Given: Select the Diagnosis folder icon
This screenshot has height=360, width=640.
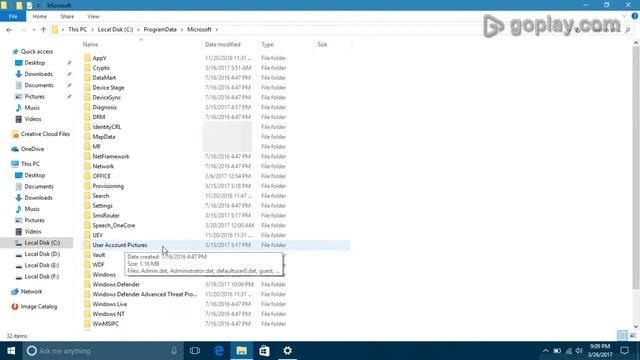Looking at the screenshot, I should click(x=87, y=107).
